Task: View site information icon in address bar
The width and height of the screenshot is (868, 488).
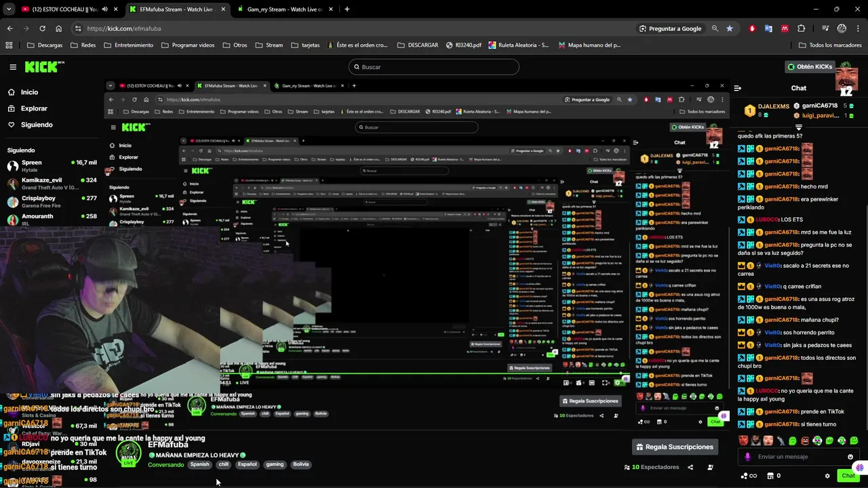Action: coord(78,28)
